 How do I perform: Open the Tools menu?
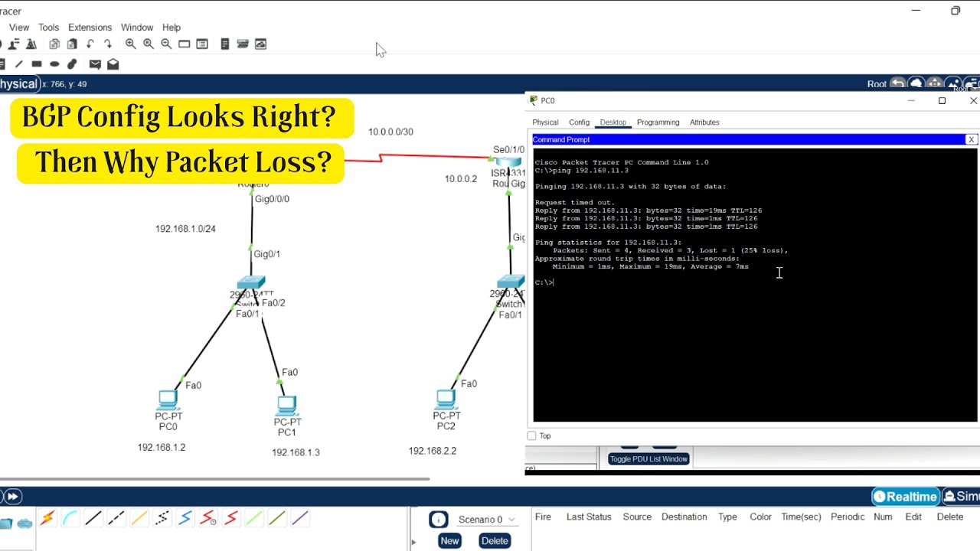pyautogui.click(x=48, y=27)
